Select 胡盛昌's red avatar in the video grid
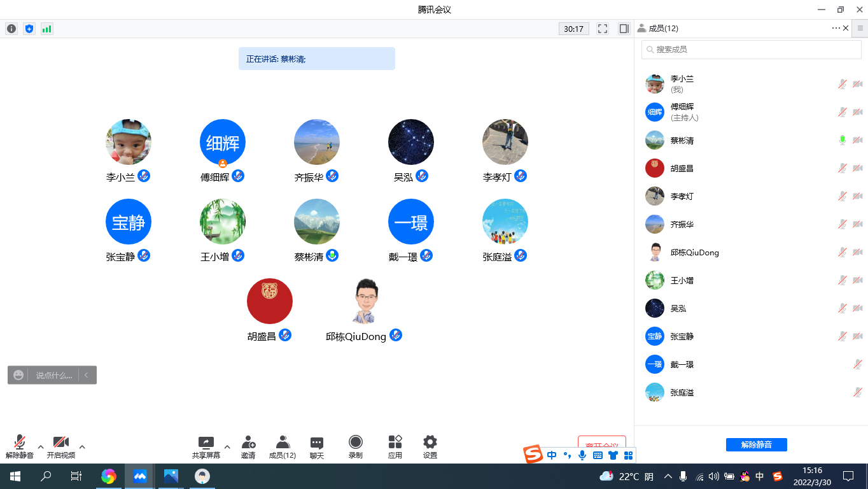Image resolution: width=868 pixels, height=489 pixels. (x=270, y=301)
